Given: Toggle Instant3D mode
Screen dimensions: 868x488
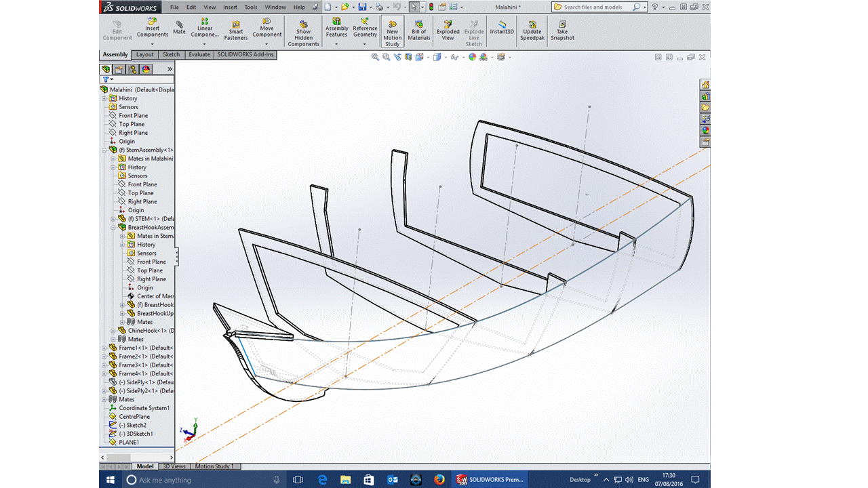Looking at the screenshot, I should point(502,28).
